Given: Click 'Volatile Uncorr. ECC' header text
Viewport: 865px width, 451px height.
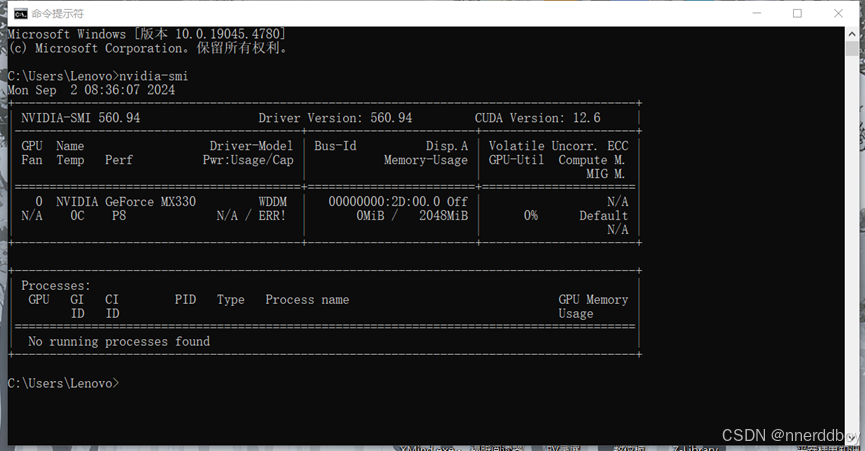Looking at the screenshot, I should point(558,146).
